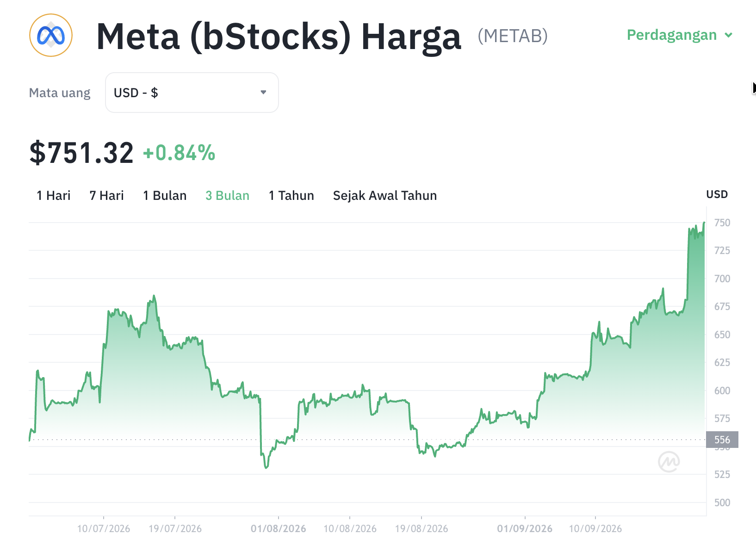
Task: Click the (METAB) ticker symbol
Action: [513, 36]
